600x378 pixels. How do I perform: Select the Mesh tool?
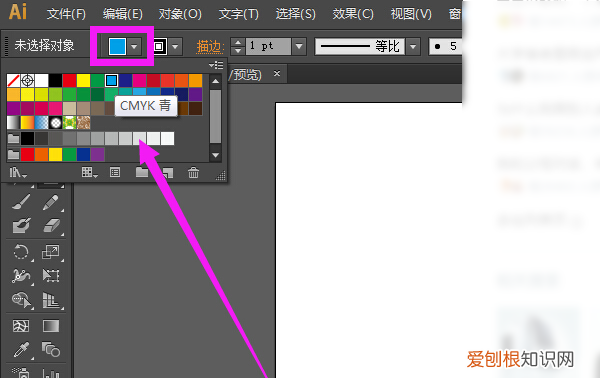pos(21,326)
